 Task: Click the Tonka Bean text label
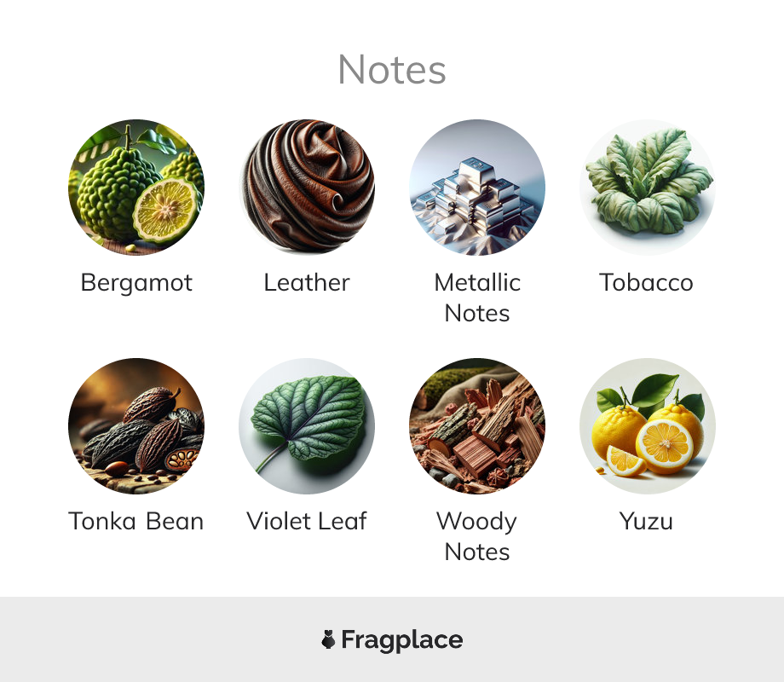tap(136, 522)
